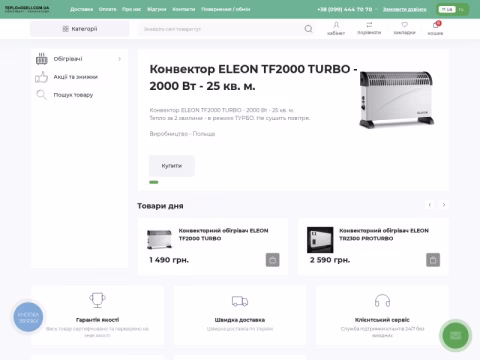Screen dimensions: 480x360
Task: Show previous Товари дня items
Action: pos(430,204)
